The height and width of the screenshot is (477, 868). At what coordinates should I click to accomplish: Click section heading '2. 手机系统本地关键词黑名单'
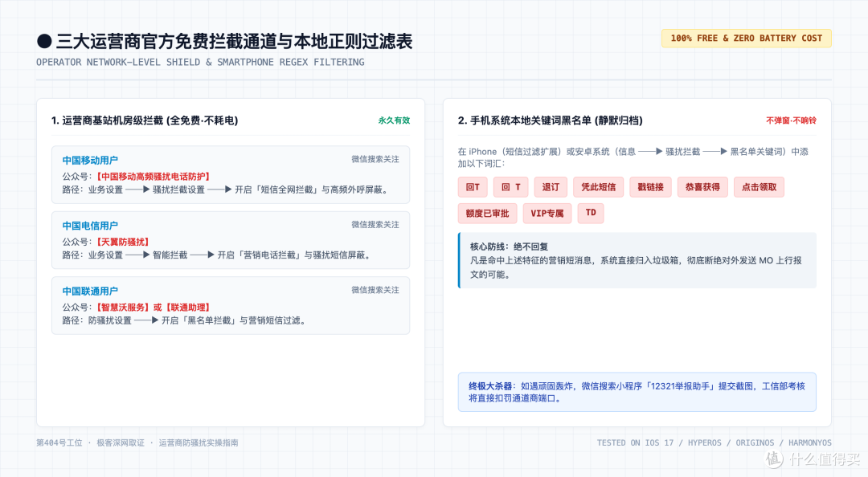click(x=551, y=120)
